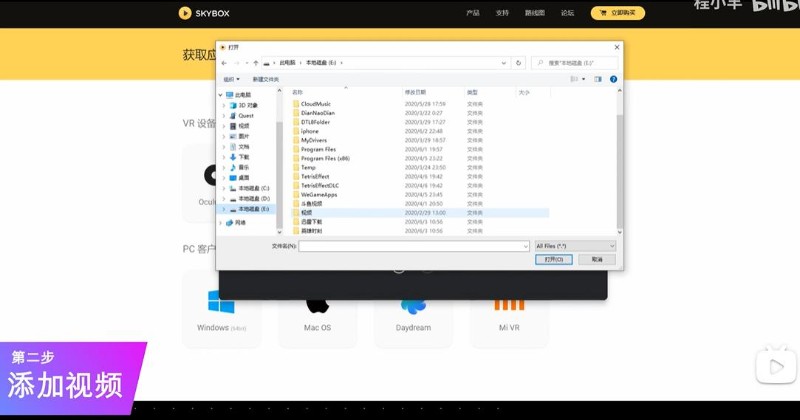800x420 pixels.
Task: Open the address bar history dropdown
Action: click(504, 63)
